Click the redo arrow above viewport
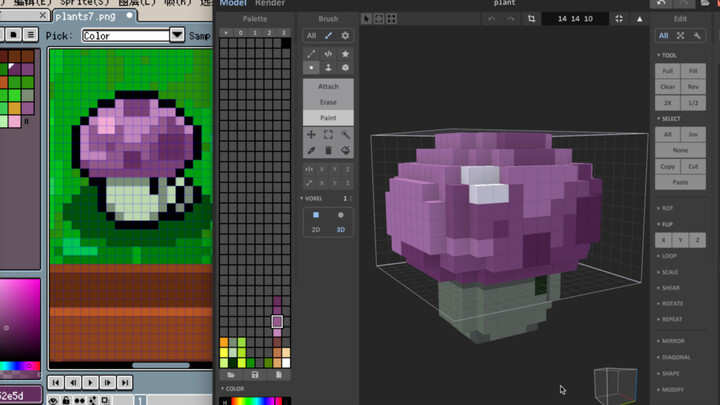The width and height of the screenshot is (720, 405). 511,19
